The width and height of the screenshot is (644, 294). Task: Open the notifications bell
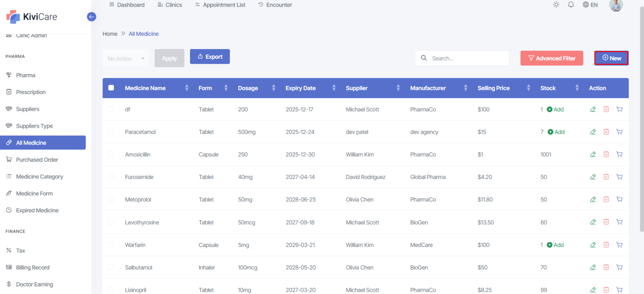(x=571, y=5)
